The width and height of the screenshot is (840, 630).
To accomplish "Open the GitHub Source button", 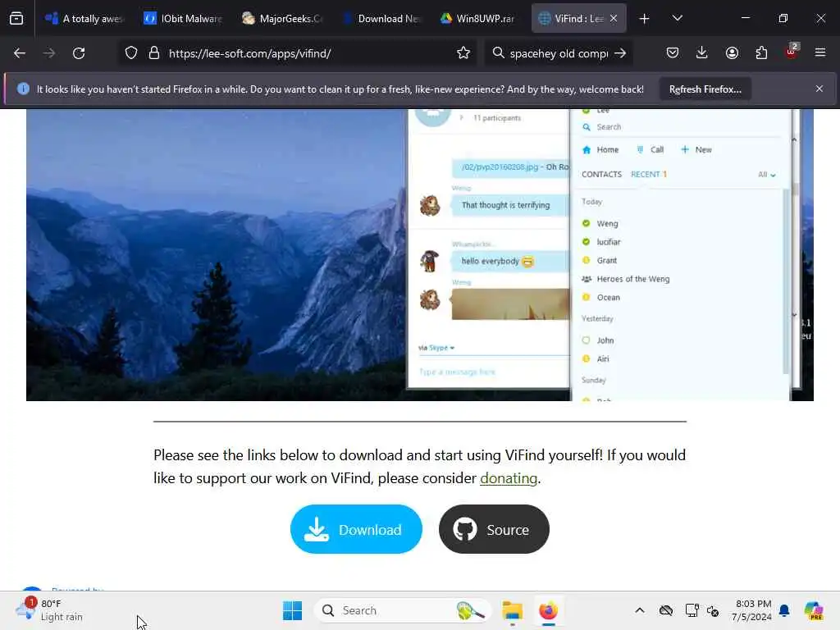I will click(494, 529).
